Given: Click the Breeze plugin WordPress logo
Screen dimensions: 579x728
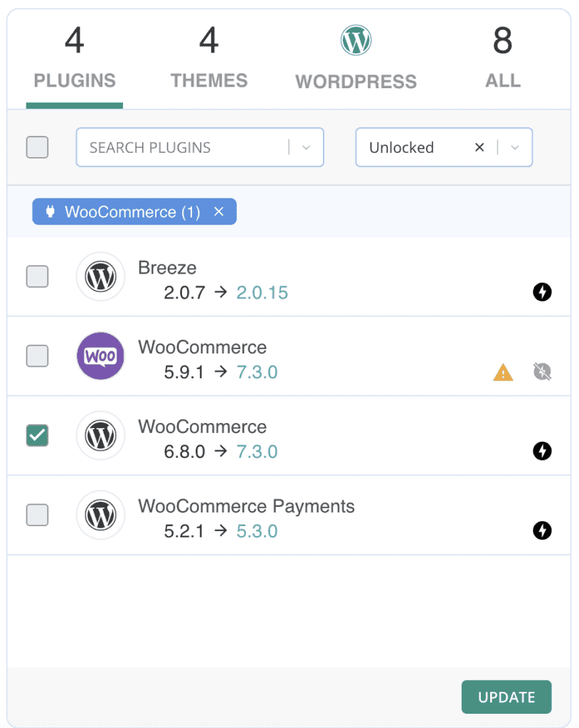Looking at the screenshot, I should click(x=100, y=277).
